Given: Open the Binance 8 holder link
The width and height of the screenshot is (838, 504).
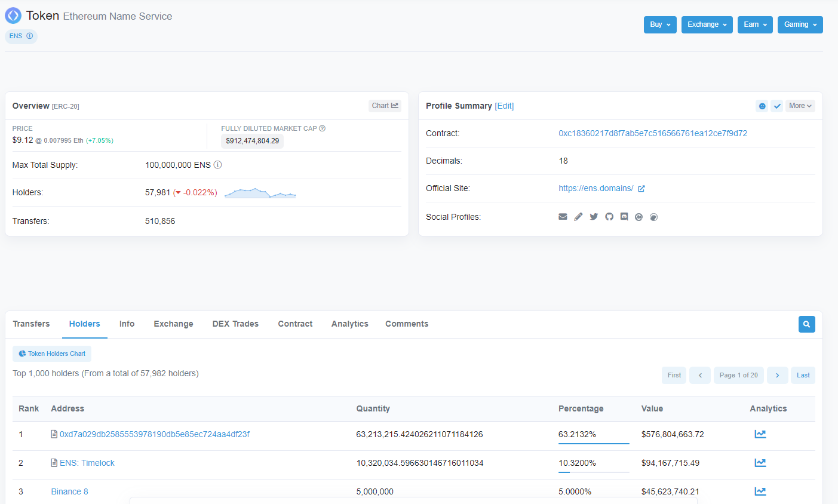Looking at the screenshot, I should point(69,491).
